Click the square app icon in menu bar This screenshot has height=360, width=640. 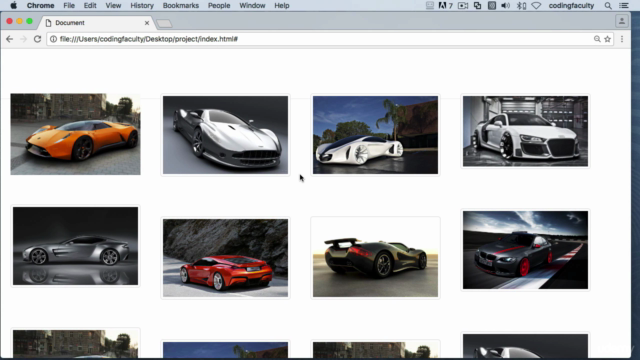pos(492,5)
